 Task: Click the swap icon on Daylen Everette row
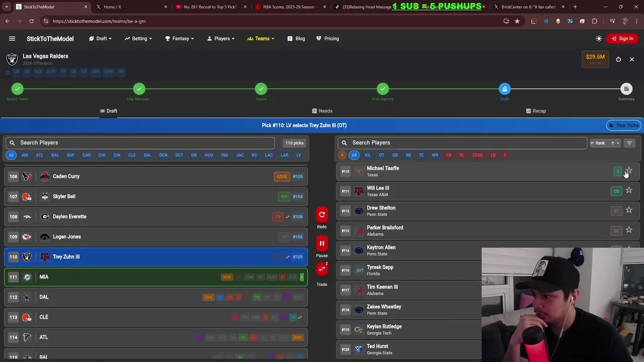pos(287,217)
